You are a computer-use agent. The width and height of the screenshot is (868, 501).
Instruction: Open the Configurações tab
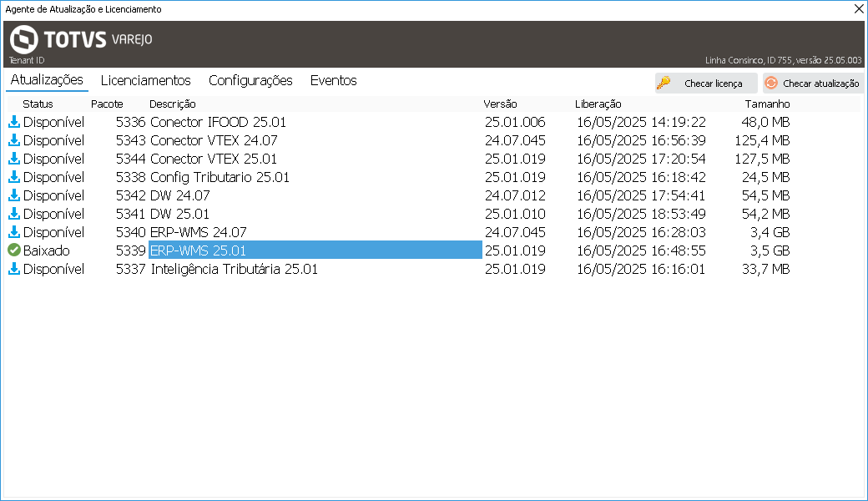tap(250, 80)
